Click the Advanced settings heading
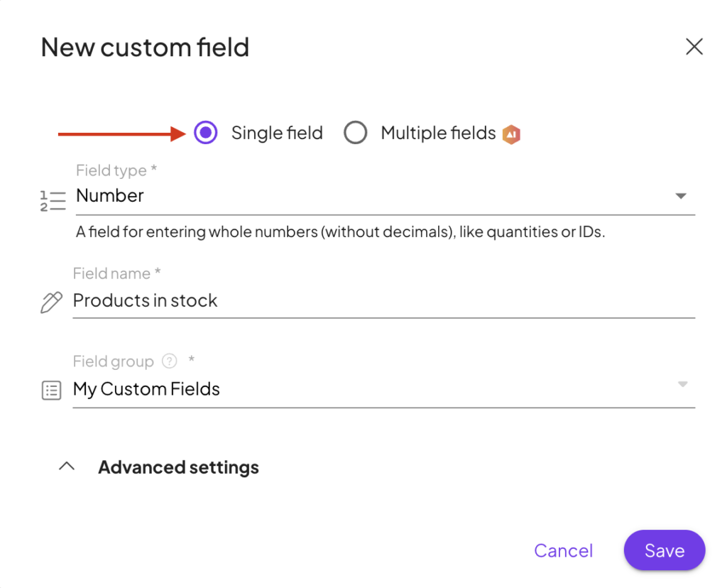The image size is (727, 588). tap(178, 467)
